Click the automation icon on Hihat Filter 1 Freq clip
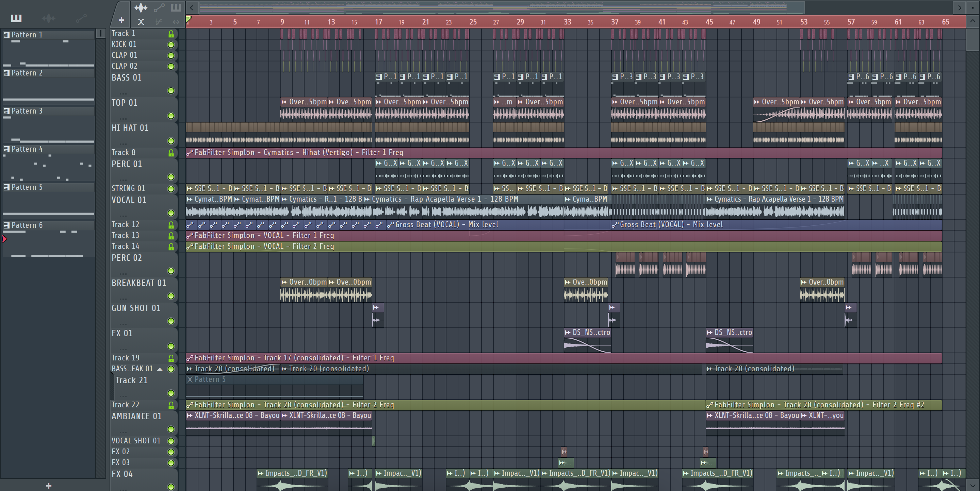The image size is (980, 491). [x=190, y=153]
